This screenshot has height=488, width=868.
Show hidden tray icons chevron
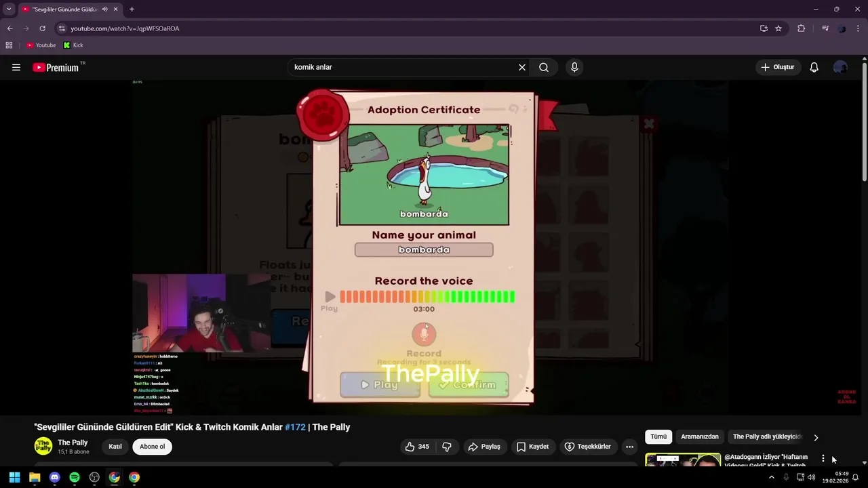(x=771, y=477)
